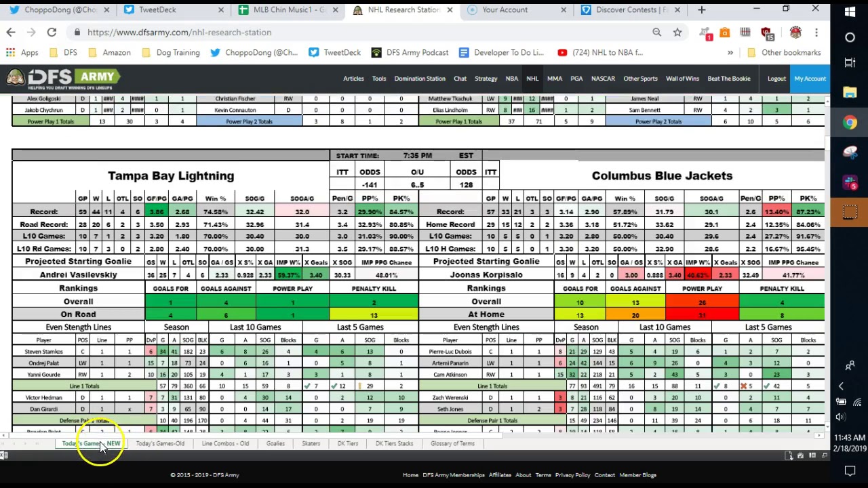Click the My Account button
868x488 pixels.
click(810, 79)
